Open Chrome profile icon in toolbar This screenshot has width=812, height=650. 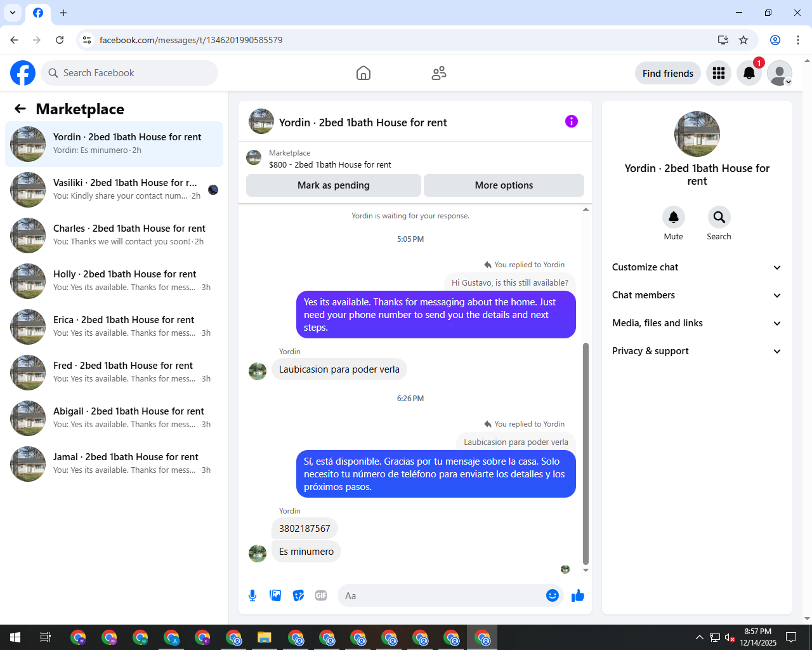775,40
